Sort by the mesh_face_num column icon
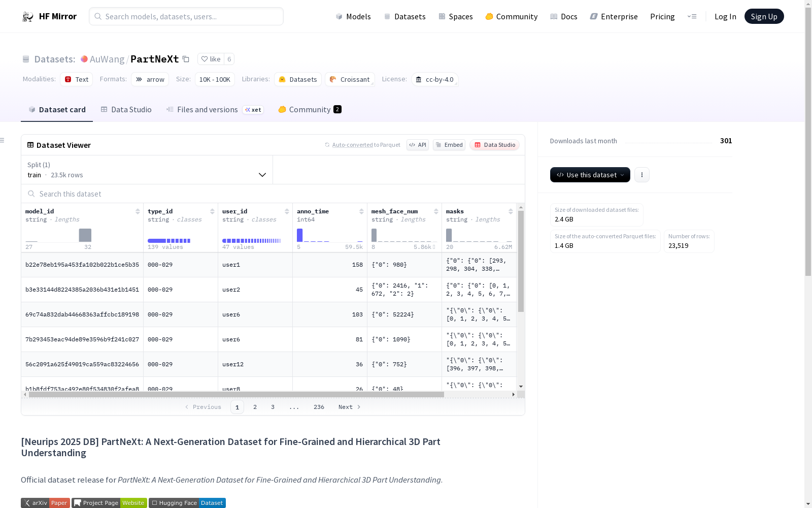This screenshot has width=812, height=508. click(436, 211)
